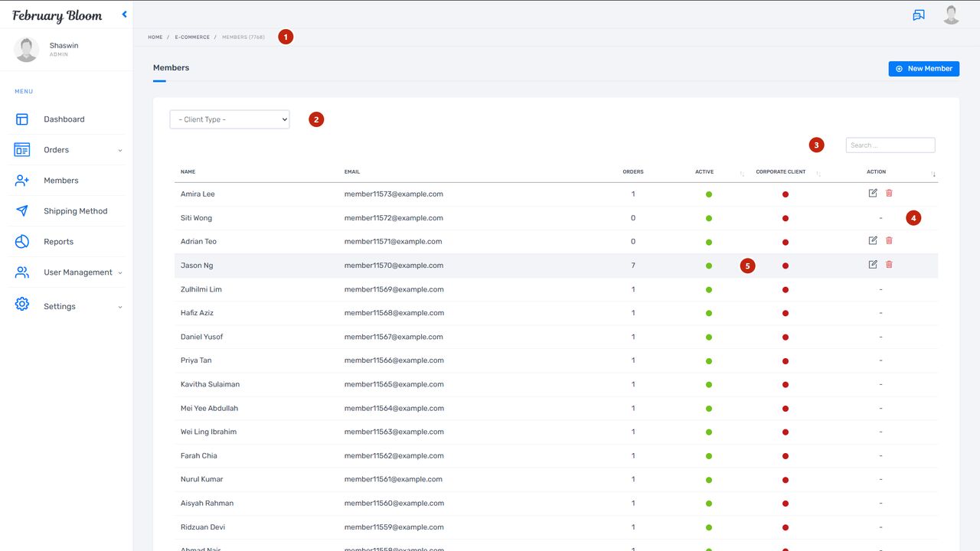Click the Search input field
Image resolution: width=980 pixels, height=551 pixels.
pyautogui.click(x=890, y=145)
